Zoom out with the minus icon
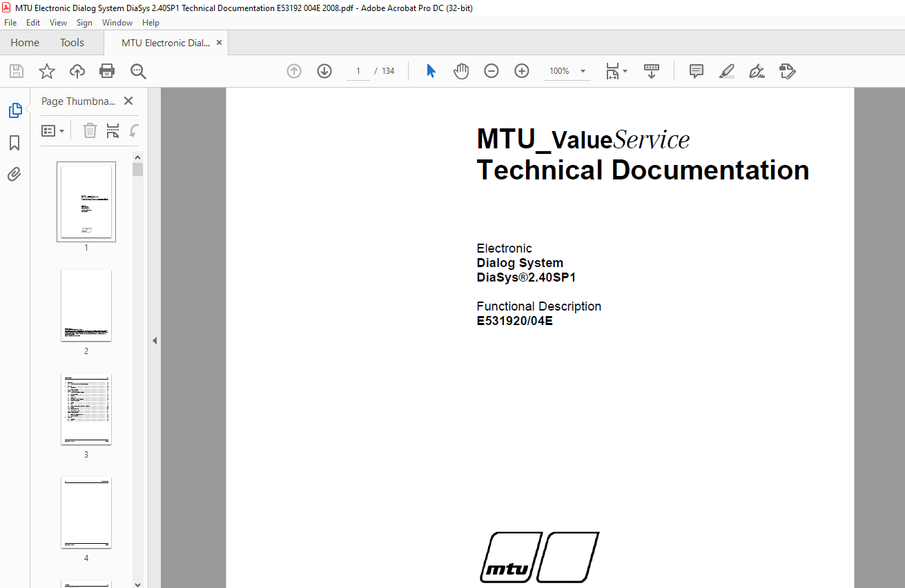The width and height of the screenshot is (905, 588). (492, 71)
